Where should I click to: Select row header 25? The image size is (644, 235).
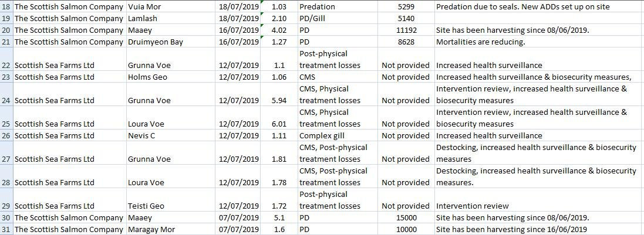6,124
